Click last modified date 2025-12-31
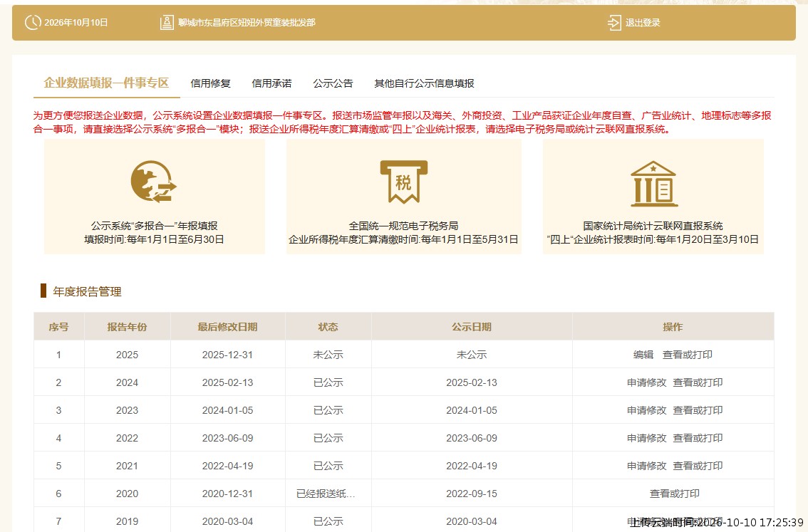 (x=227, y=355)
